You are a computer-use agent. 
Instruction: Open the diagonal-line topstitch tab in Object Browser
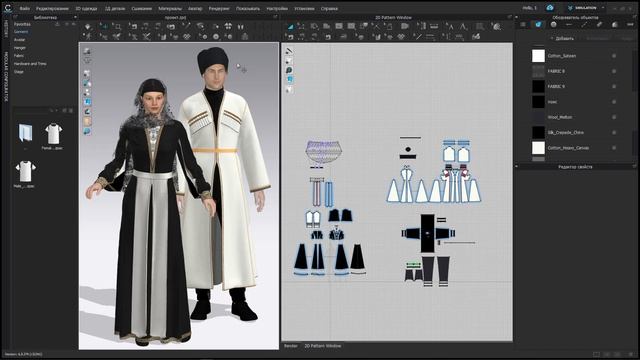[x=584, y=24]
